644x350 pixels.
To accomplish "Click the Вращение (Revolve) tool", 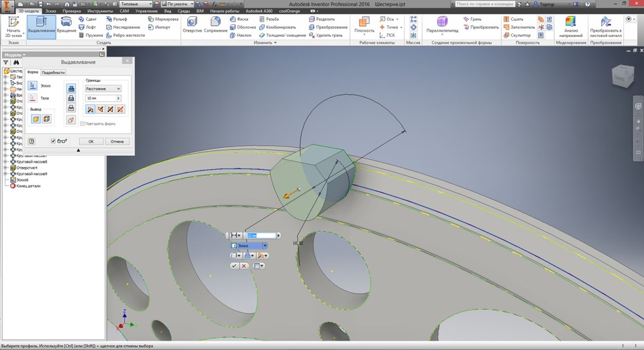I will (x=66, y=25).
